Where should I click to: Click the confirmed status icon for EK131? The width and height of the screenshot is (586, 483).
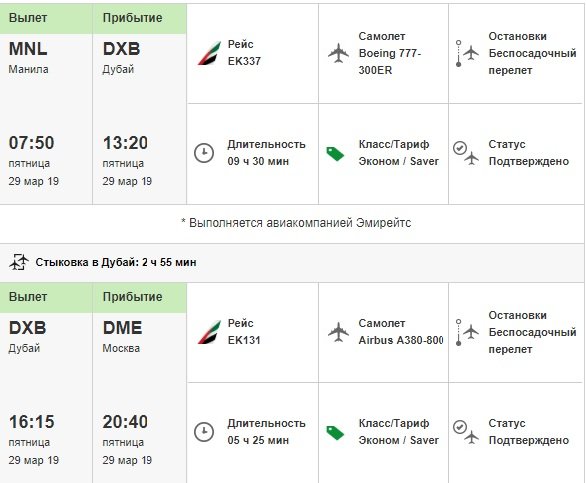pyautogui.click(x=466, y=432)
